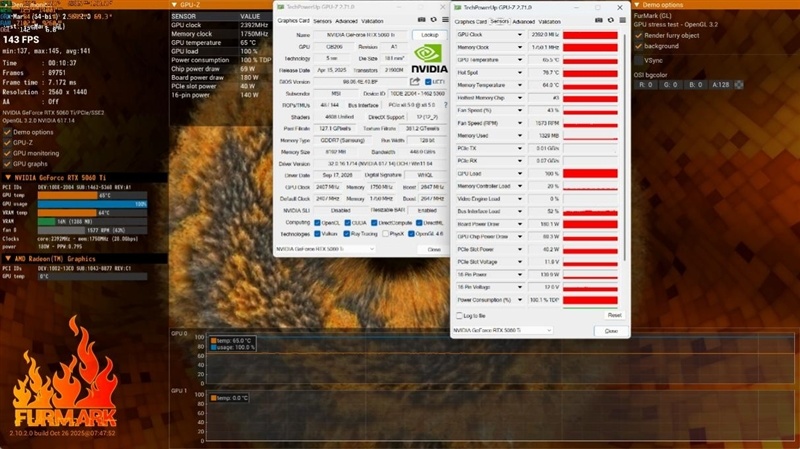Image resolution: width=800 pixels, height=449 pixels.
Task: Open the GPU selector dropdown in the left GPU-Z window
Action: 326,249
